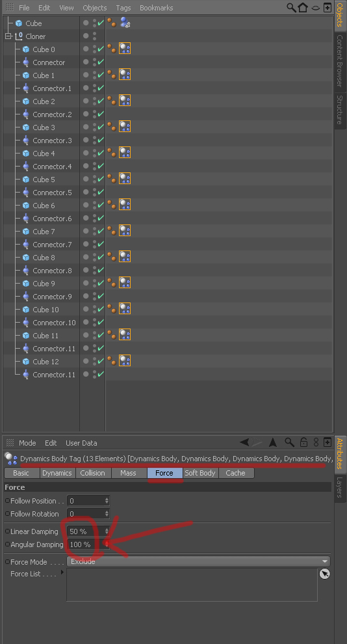The width and height of the screenshot is (347, 644).
Task: Open the Structure side tab
Action: [x=340, y=110]
